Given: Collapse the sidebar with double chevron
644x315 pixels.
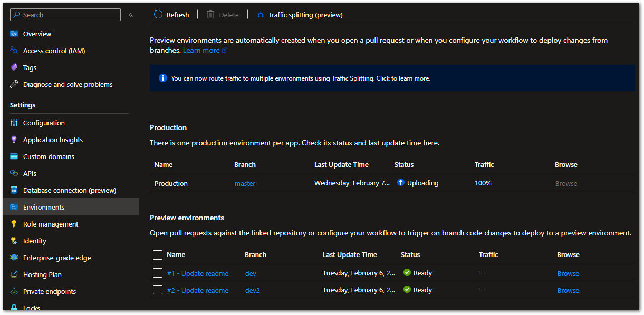Looking at the screenshot, I should click(x=131, y=15).
